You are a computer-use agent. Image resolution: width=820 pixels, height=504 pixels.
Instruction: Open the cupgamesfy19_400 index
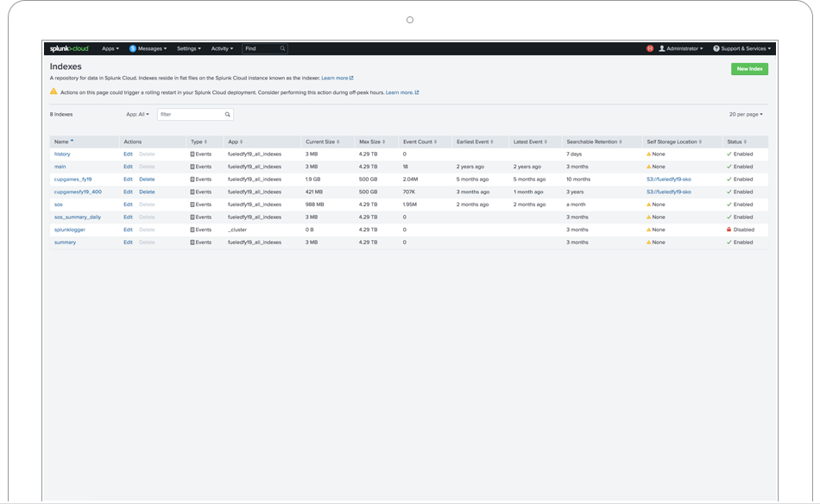78,192
